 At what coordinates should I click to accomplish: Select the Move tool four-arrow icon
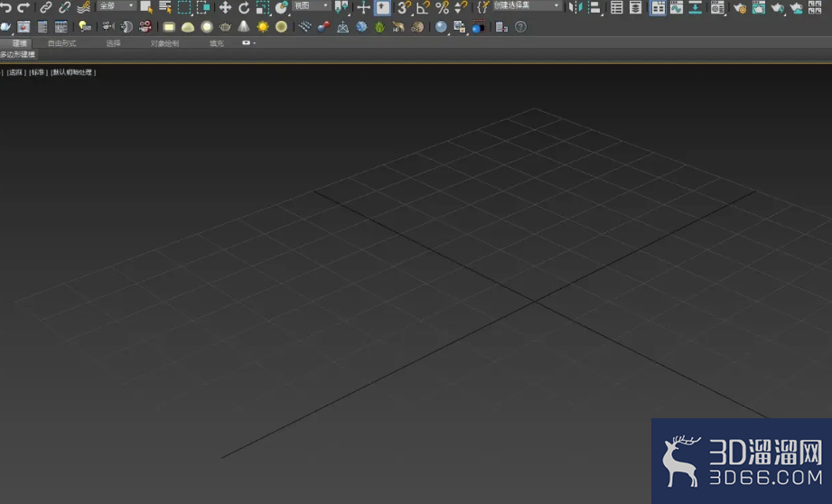(x=225, y=7)
